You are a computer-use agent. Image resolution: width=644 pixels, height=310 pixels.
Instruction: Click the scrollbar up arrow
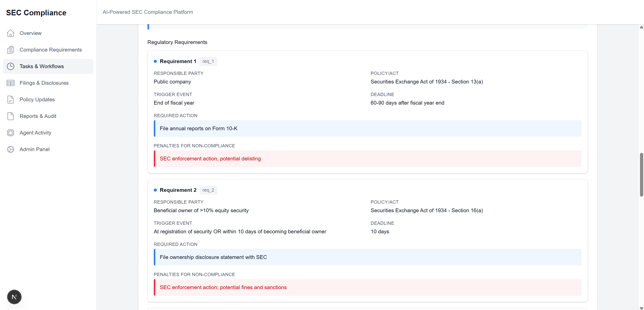click(x=641, y=27)
